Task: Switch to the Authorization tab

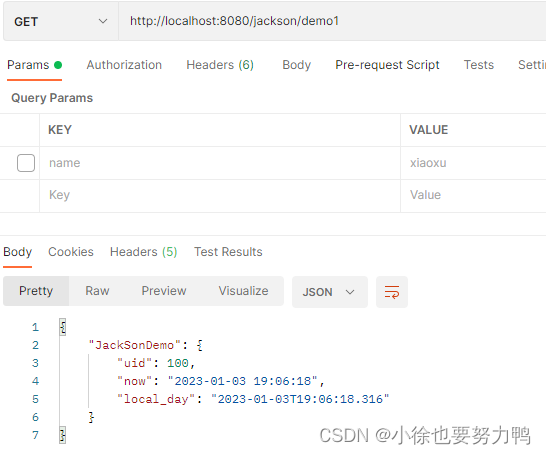Action: tap(124, 65)
